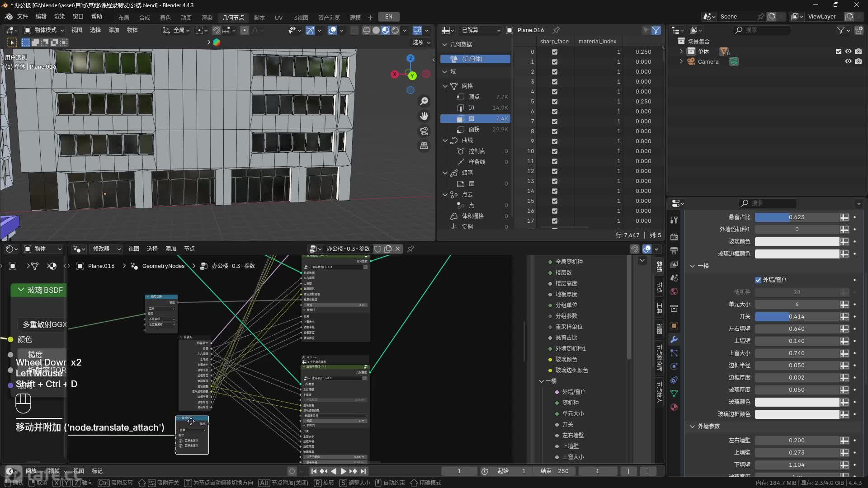Click the outliner search field
868x488 pixels.
[762, 30]
